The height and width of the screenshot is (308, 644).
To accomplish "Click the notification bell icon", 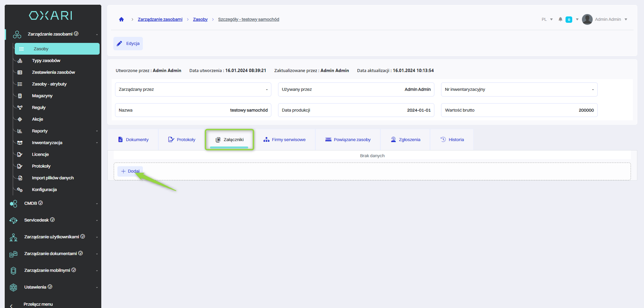I will 560,19.
